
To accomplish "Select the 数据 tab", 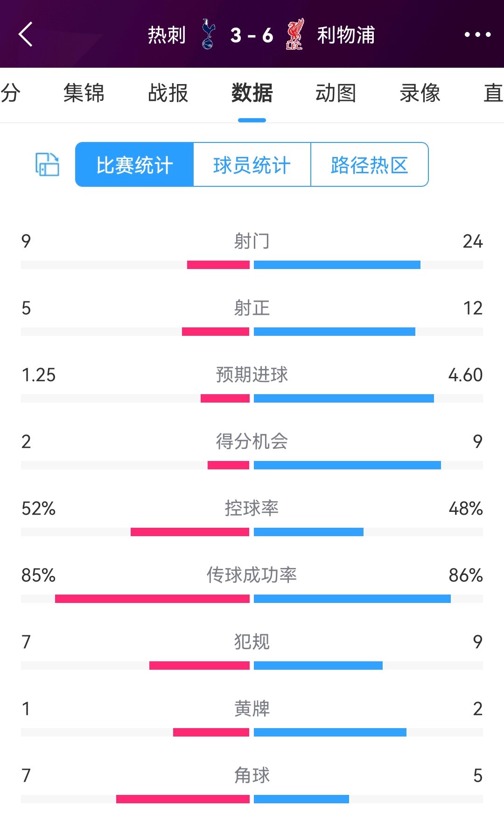I will 251,93.
